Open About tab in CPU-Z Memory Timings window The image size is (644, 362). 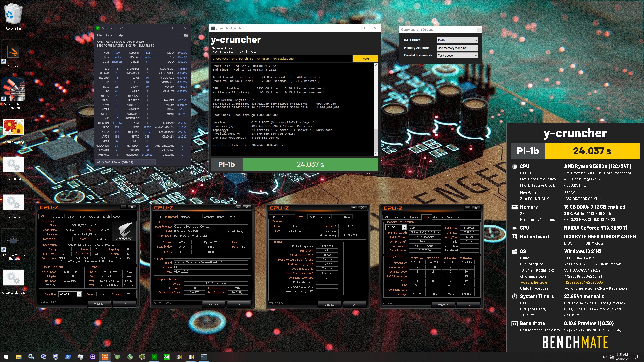coord(347,217)
